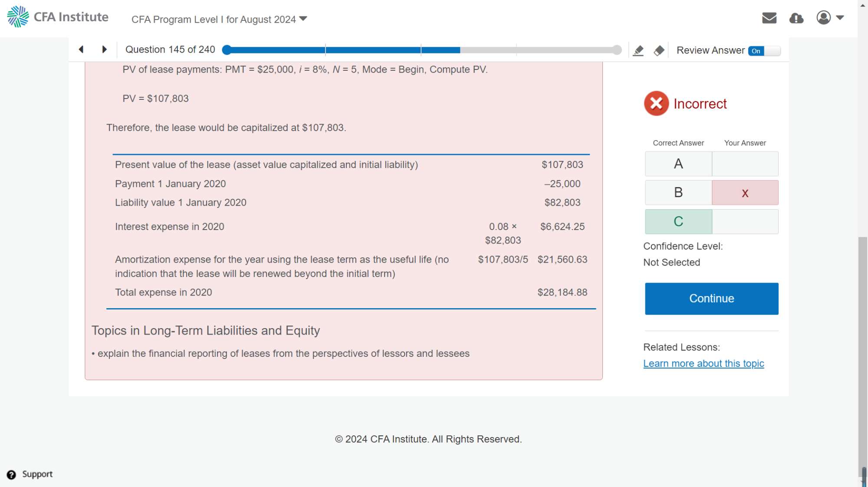This screenshot has width=868, height=487.
Task: Click the cloud alert icon
Action: click(796, 18)
